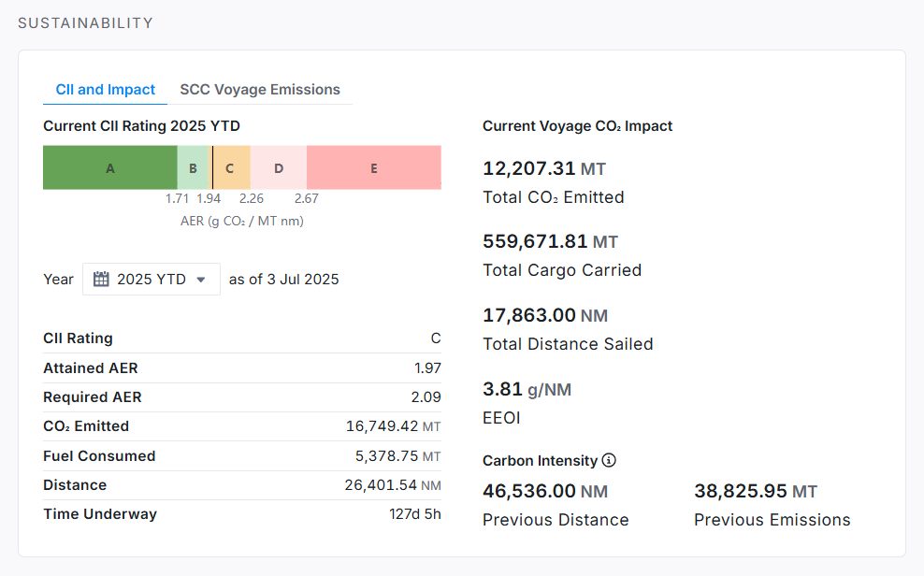Image resolution: width=924 pixels, height=576 pixels.
Task: Open the 2025 YTD year dropdown
Action: (152, 279)
